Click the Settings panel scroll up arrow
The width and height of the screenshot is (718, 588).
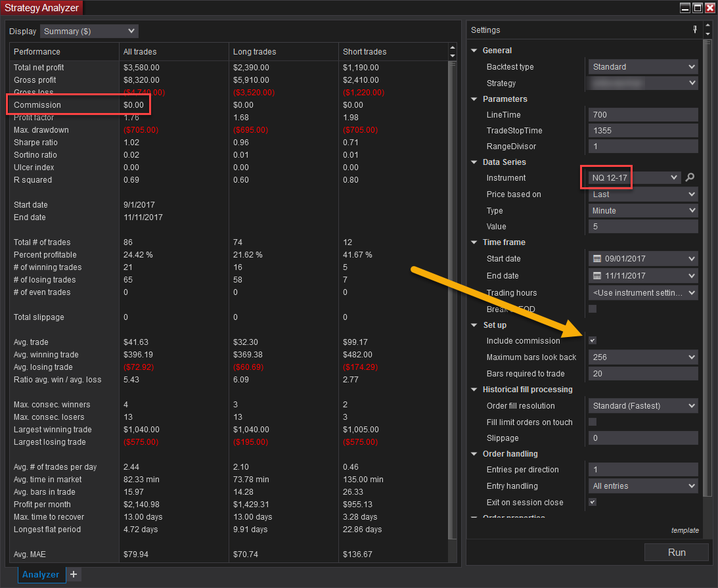707,26
